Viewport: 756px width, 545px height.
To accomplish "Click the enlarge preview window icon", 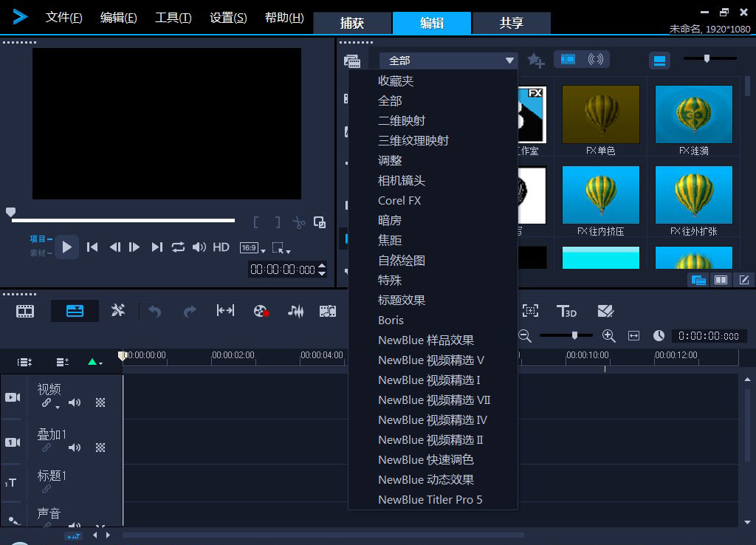I will [320, 222].
